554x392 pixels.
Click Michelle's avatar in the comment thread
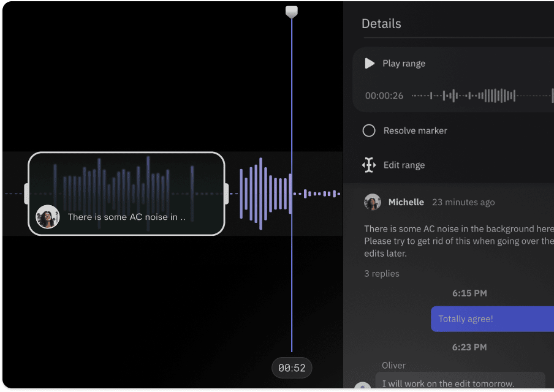373,202
